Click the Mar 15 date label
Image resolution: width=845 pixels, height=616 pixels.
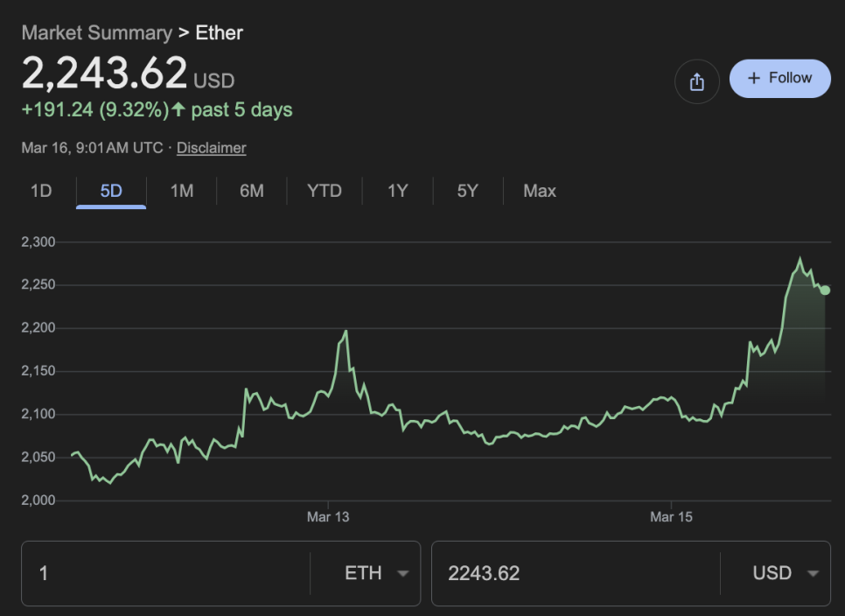671,517
